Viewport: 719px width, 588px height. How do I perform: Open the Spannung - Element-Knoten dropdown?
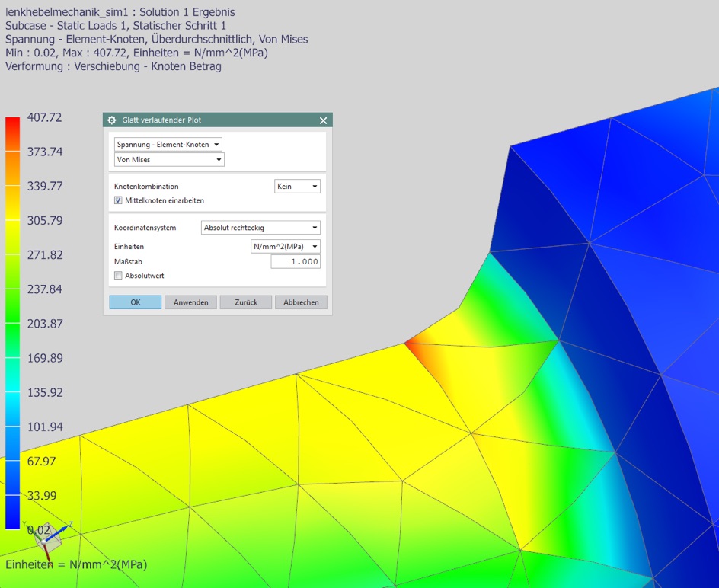click(168, 145)
